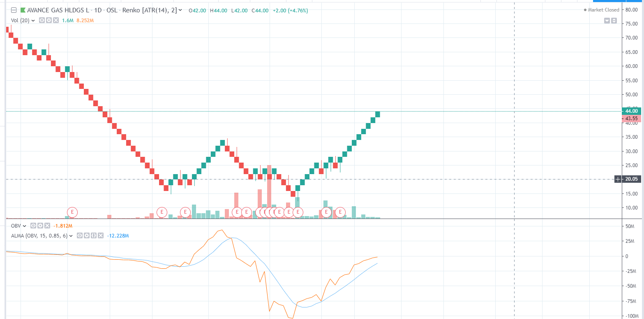Image resolution: width=644 pixels, height=319 pixels.
Task: Click the orange volume average 8.252M
Action: [x=85, y=20]
